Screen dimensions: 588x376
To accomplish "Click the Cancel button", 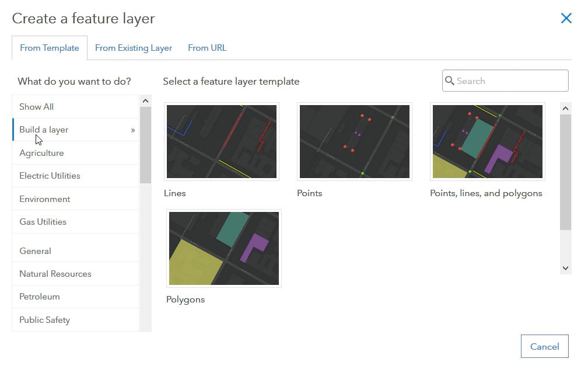I will pyautogui.click(x=544, y=346).
